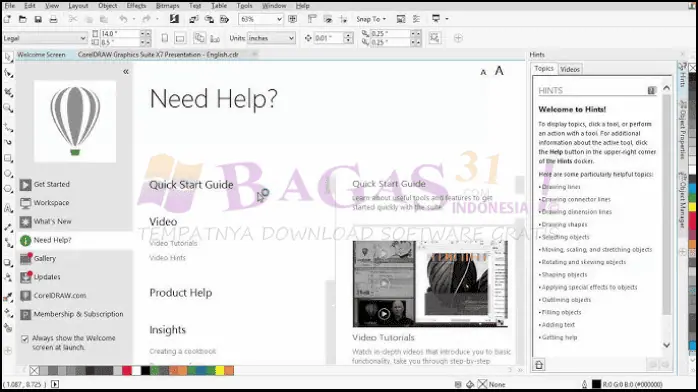The height and width of the screenshot is (392, 698).
Task: Select the Text tool in toolbox
Action: coord(8,208)
